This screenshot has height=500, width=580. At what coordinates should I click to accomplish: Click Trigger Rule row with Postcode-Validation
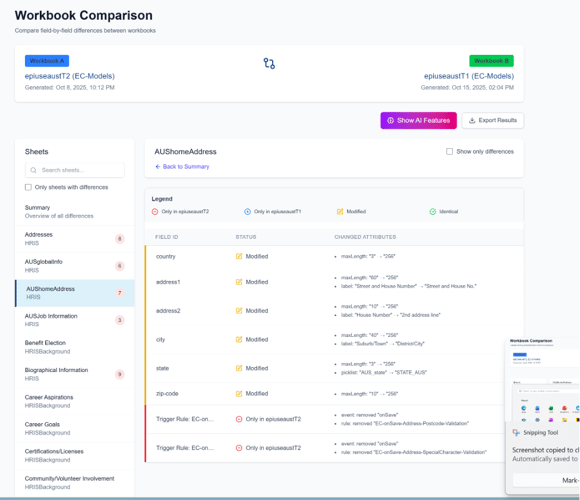pos(334,419)
